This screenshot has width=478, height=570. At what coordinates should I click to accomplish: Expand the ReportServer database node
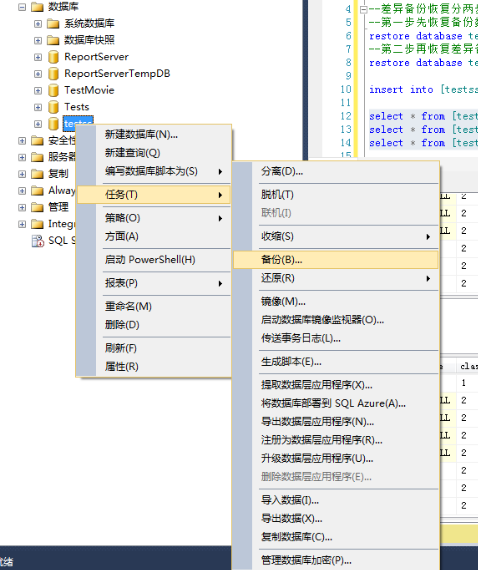(x=38, y=57)
